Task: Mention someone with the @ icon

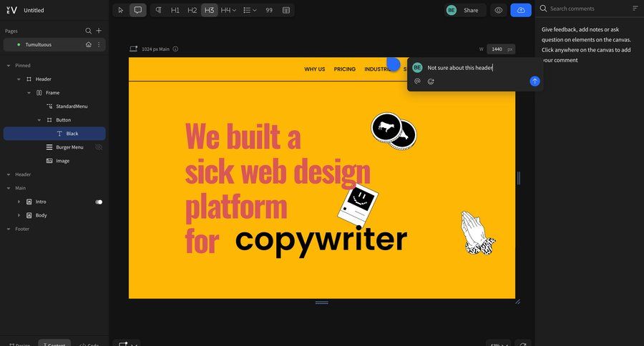Action: click(x=417, y=81)
